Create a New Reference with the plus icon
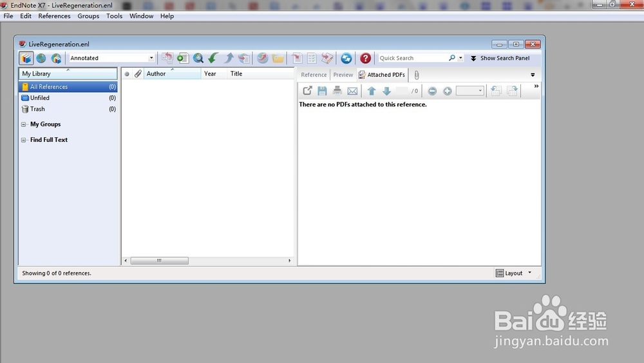The width and height of the screenshot is (644, 363). click(x=183, y=58)
